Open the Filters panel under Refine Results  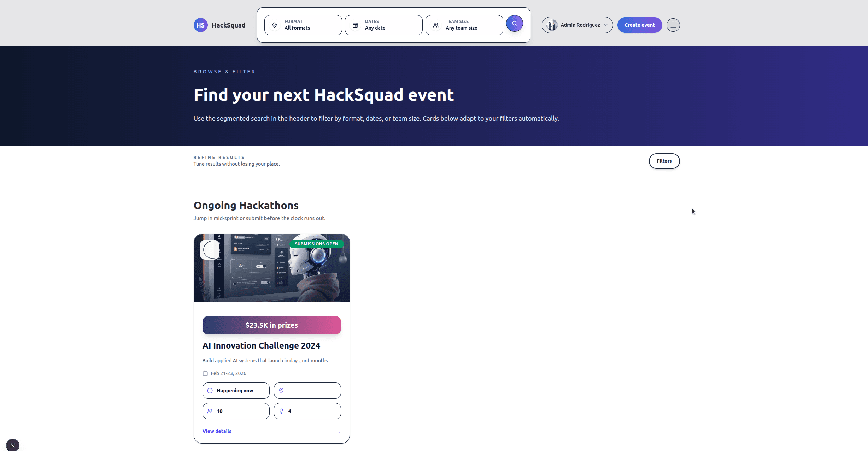[664, 161]
